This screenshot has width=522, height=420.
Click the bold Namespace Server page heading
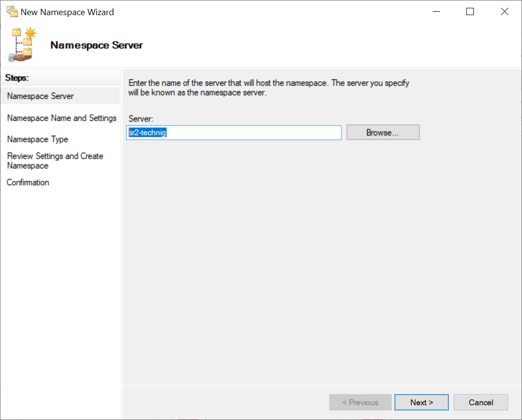click(97, 45)
